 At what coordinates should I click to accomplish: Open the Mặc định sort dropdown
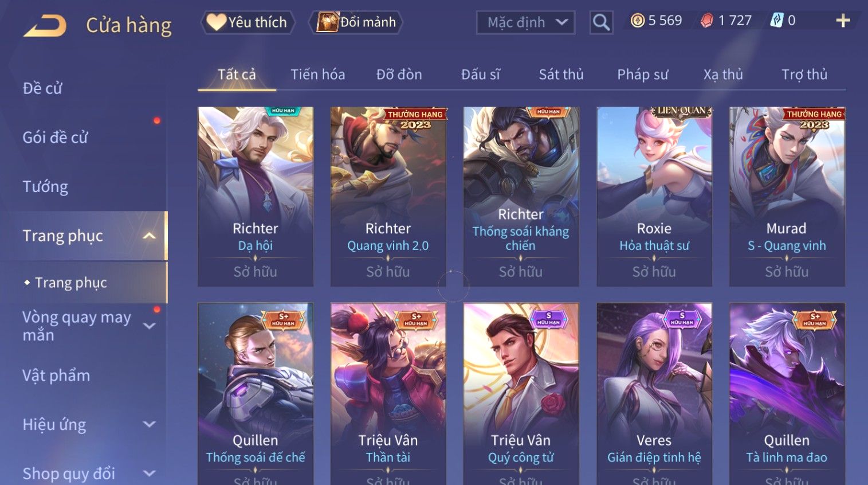[x=525, y=22]
